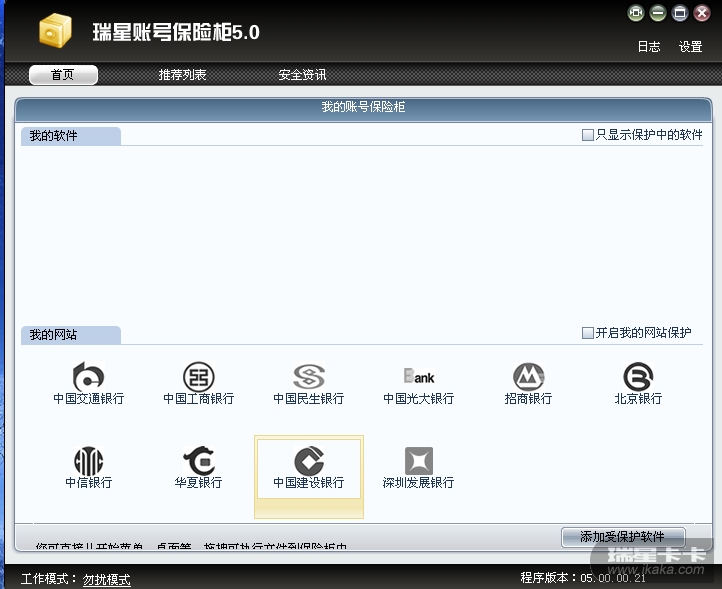Screen dimensions: 722x589
Task: Click the yellow safe box app logo
Action: pos(55,30)
